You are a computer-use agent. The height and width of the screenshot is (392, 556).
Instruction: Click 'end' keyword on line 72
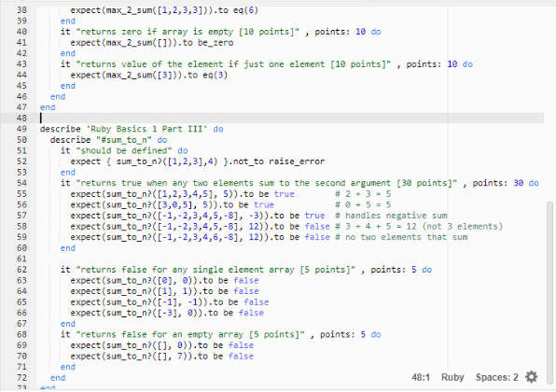click(58, 377)
